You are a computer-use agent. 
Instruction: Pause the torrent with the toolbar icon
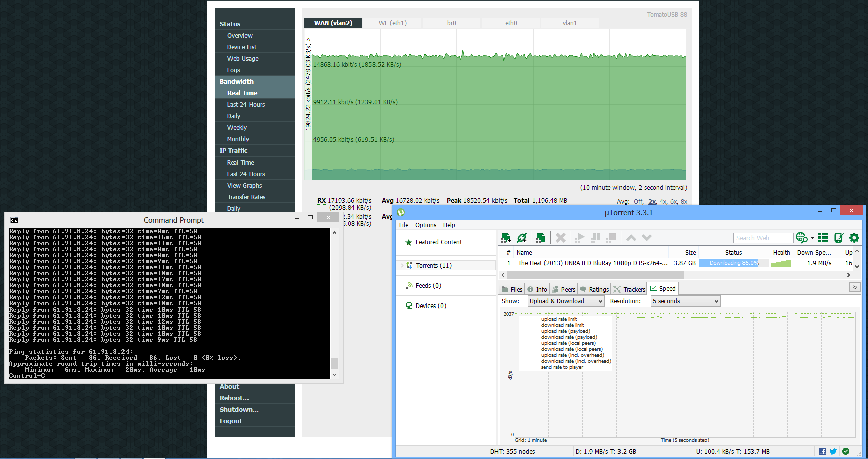(x=596, y=238)
